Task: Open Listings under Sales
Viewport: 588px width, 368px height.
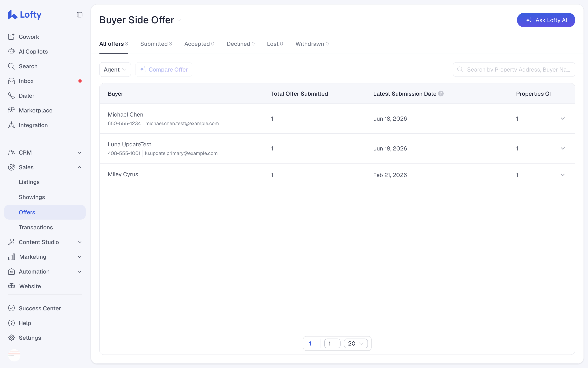Action: pyautogui.click(x=29, y=182)
